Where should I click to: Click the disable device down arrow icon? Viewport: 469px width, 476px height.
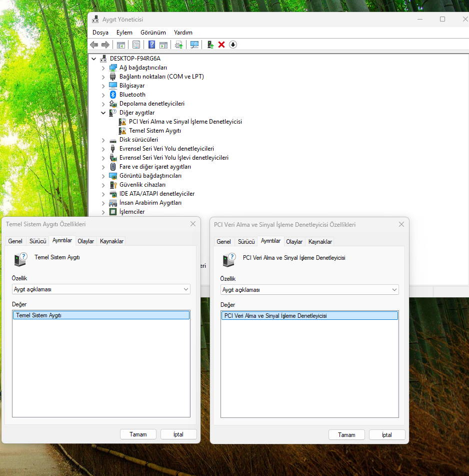click(x=233, y=45)
